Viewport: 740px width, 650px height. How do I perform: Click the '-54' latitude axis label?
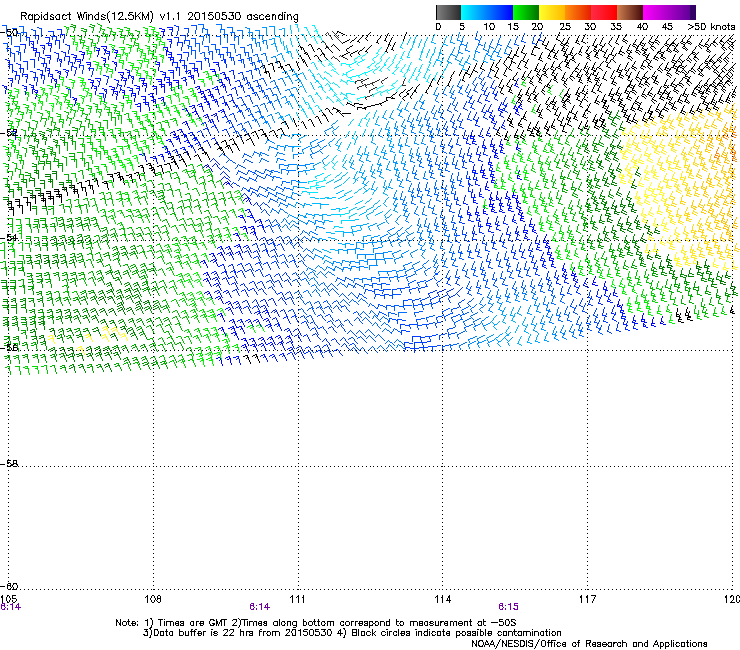pyautogui.click(x=10, y=238)
